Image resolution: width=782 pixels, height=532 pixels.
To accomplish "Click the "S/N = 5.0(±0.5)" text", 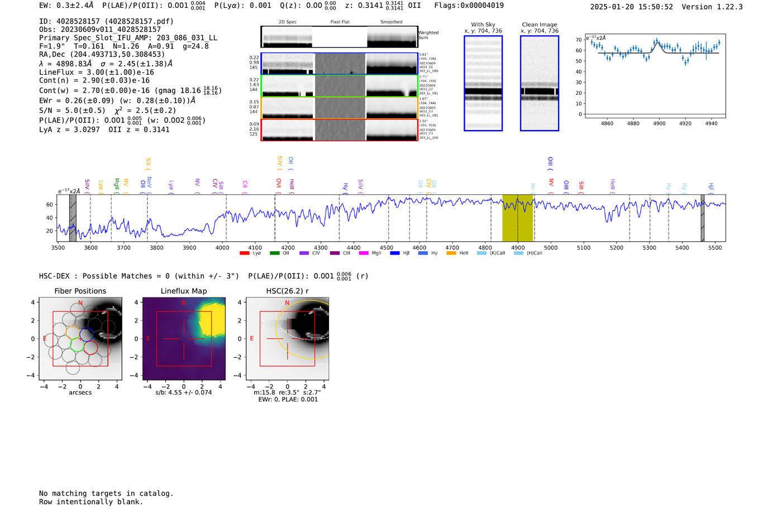I will click(x=72, y=111).
